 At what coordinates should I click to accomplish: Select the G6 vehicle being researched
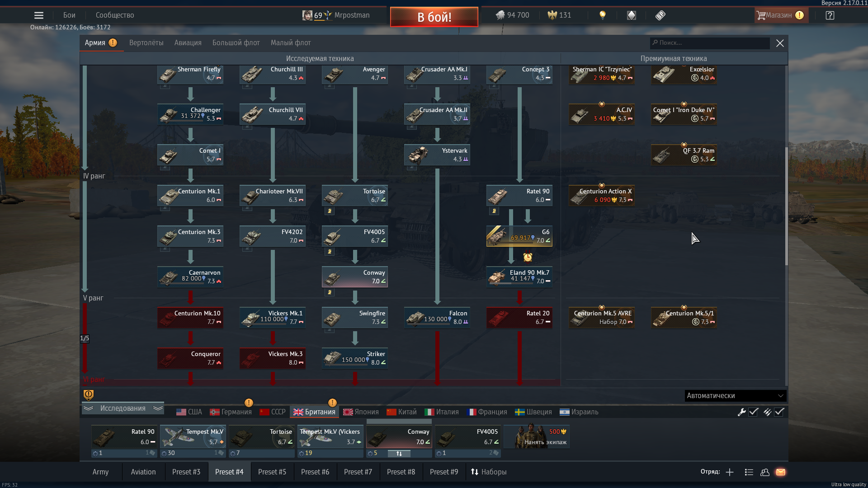point(519,236)
